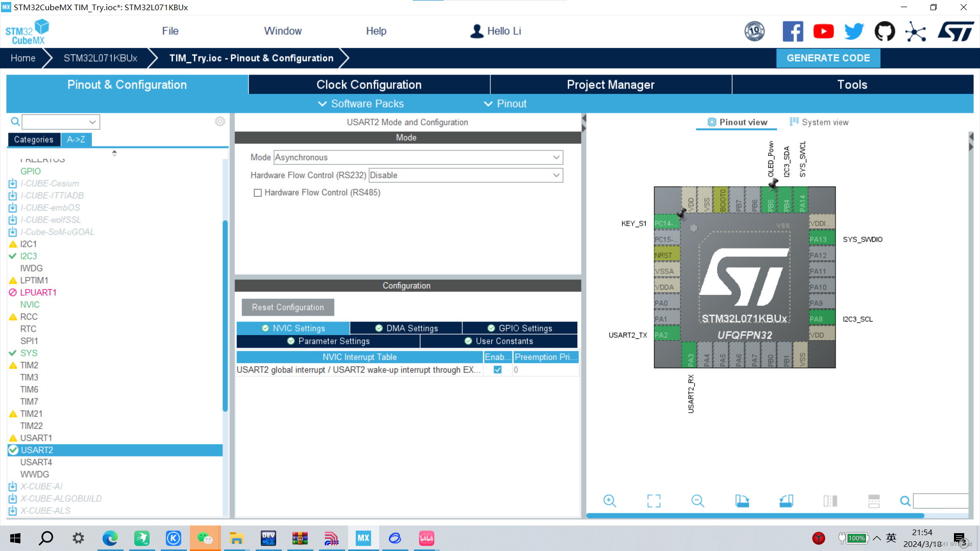Click the STM32CubeMX logo

(x=27, y=32)
